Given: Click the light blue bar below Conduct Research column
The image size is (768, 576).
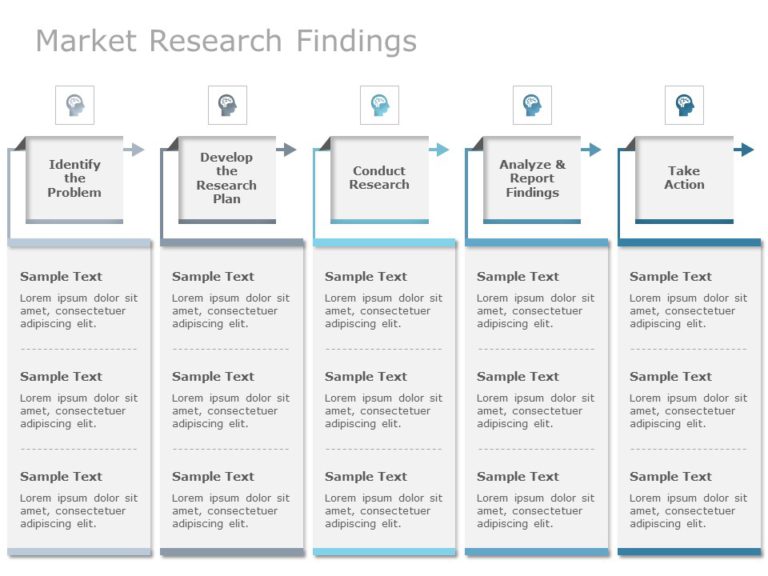Looking at the screenshot, I should [x=384, y=551].
